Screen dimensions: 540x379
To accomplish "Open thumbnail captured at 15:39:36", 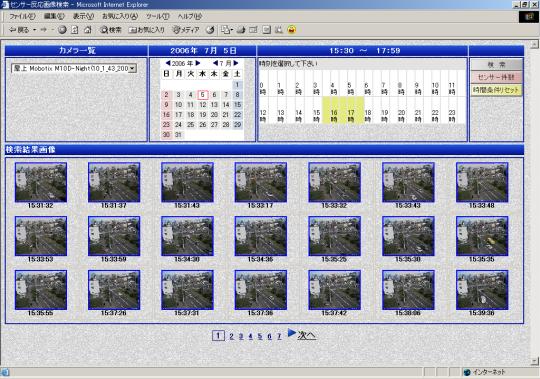I will tap(482, 290).
